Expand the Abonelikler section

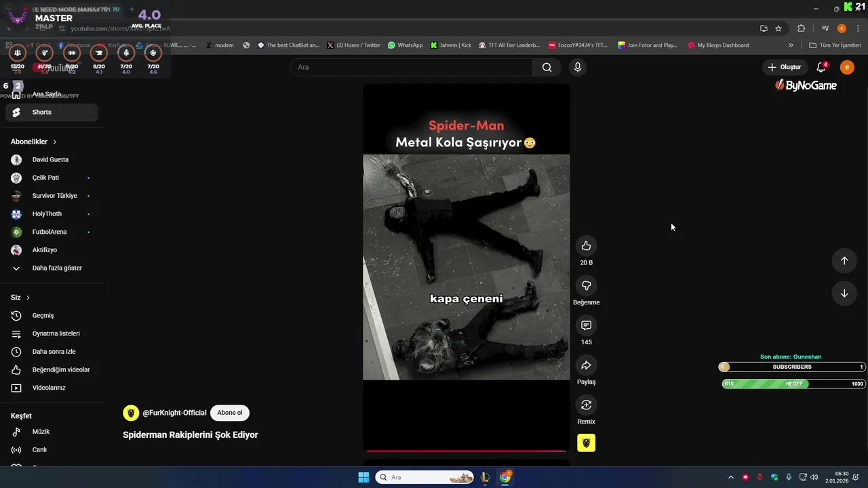click(x=34, y=142)
